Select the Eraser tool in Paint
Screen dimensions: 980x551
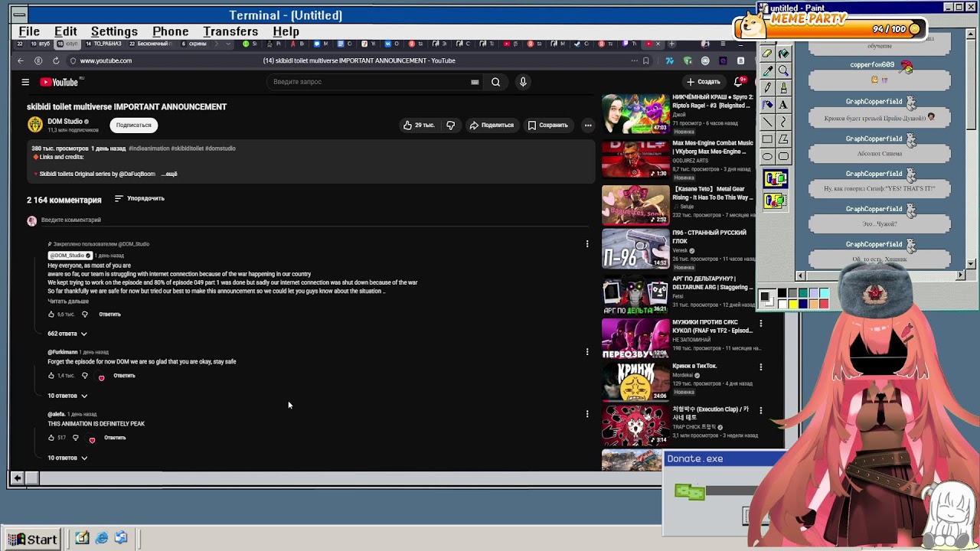pos(767,54)
